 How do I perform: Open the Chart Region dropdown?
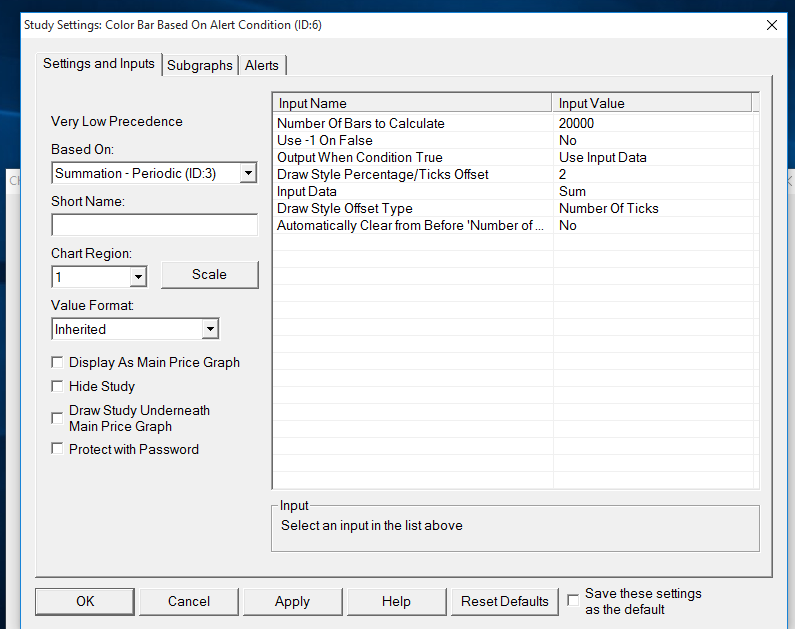[x=138, y=277]
